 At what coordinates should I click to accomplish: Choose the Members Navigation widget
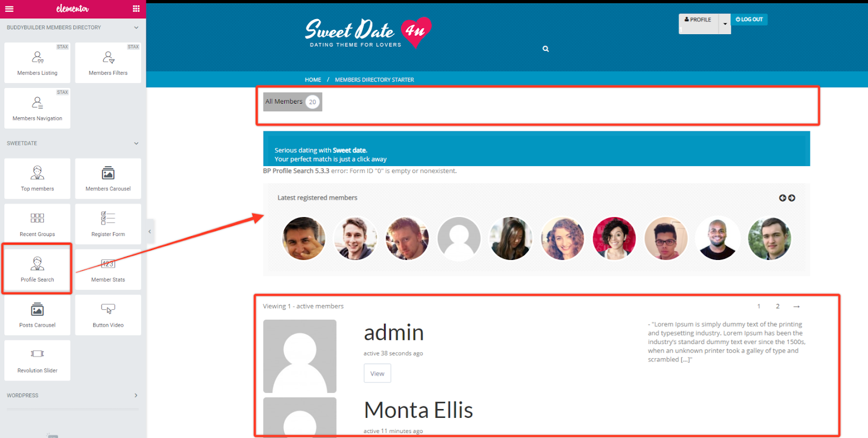click(x=37, y=109)
